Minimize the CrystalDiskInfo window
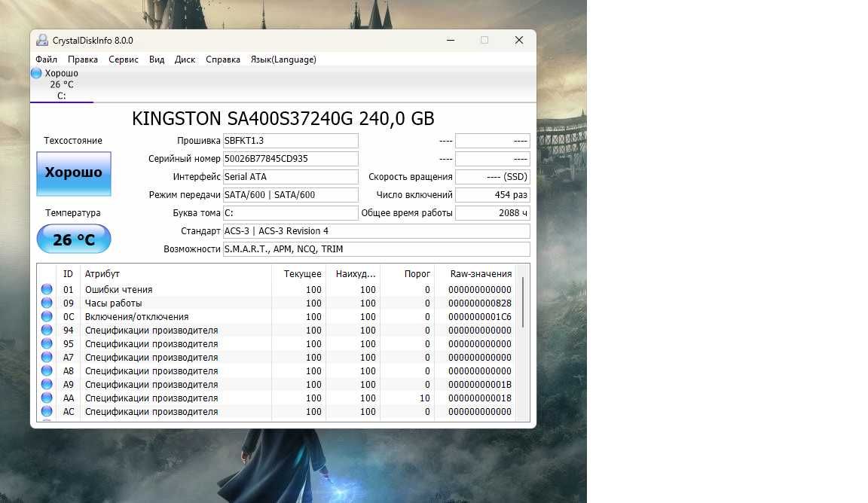Screen dimensions: 868x503 click(451, 40)
